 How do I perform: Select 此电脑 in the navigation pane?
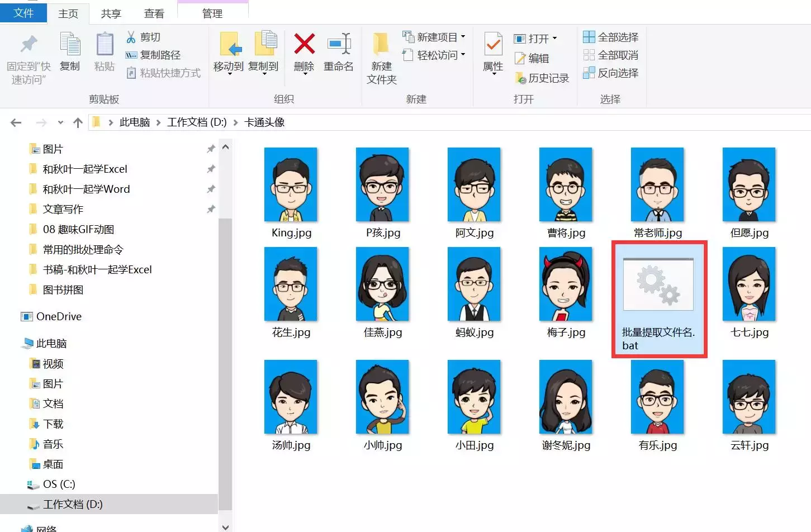click(x=45, y=343)
